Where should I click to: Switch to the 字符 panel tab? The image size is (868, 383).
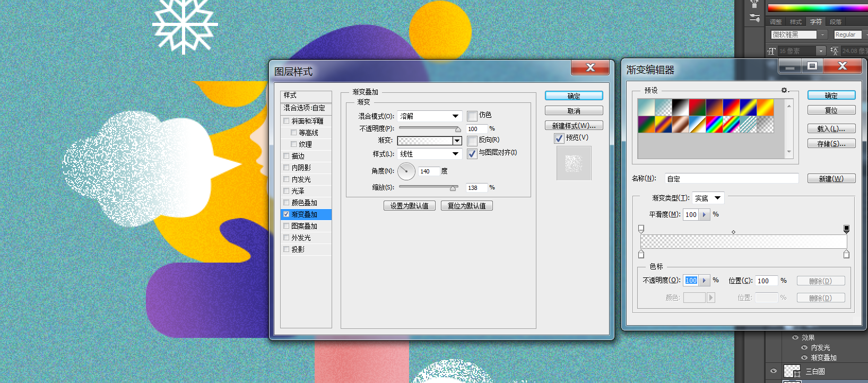tap(816, 22)
